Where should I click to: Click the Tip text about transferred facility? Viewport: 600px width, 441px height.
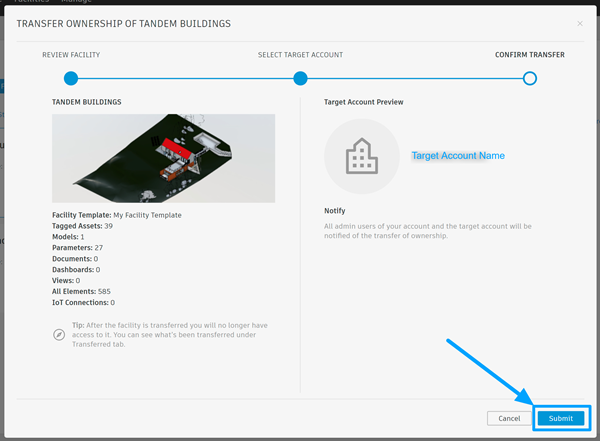tap(170, 335)
